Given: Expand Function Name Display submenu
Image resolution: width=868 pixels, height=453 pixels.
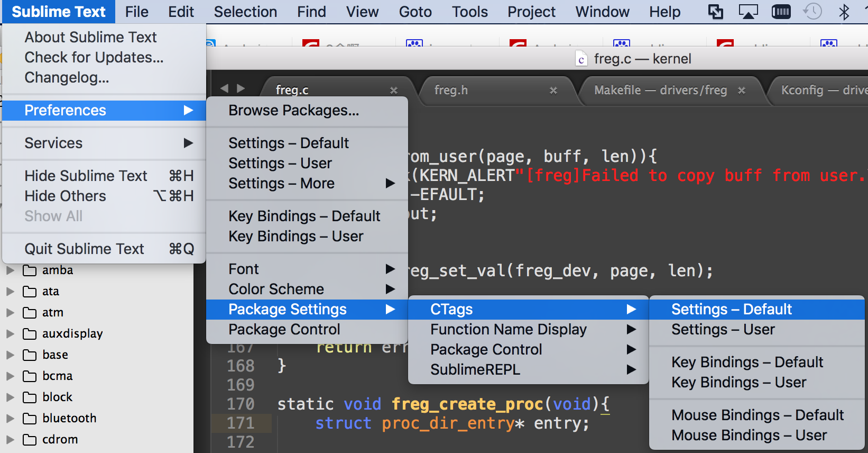Looking at the screenshot, I should click(529, 329).
